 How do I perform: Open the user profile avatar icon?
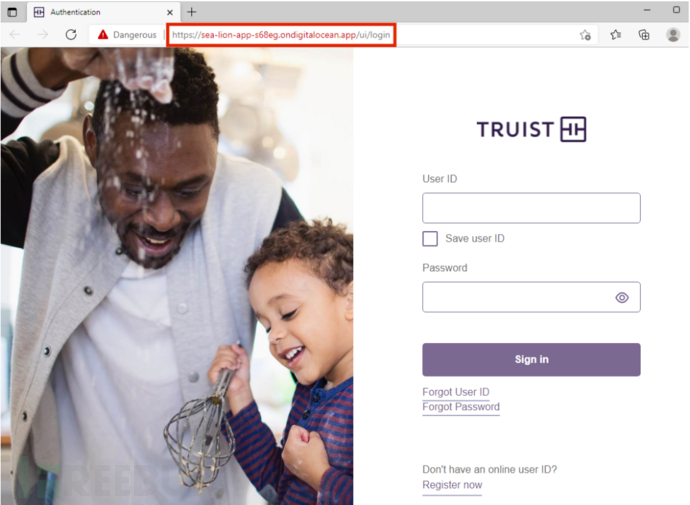tap(673, 35)
